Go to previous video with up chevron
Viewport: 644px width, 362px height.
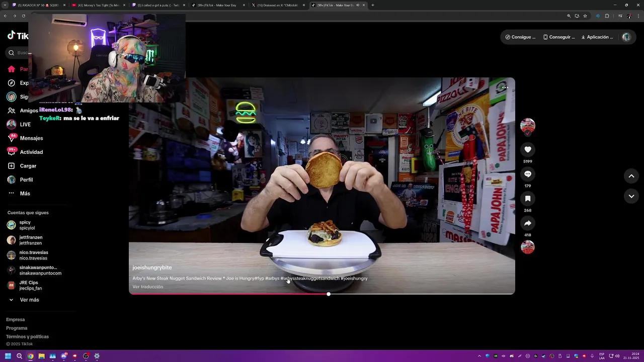[631, 176]
